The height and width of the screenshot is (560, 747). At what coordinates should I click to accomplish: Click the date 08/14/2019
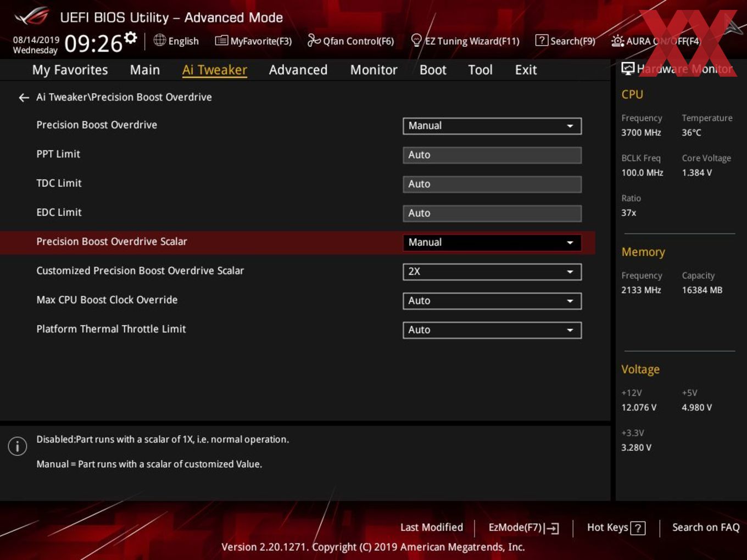tap(36, 40)
